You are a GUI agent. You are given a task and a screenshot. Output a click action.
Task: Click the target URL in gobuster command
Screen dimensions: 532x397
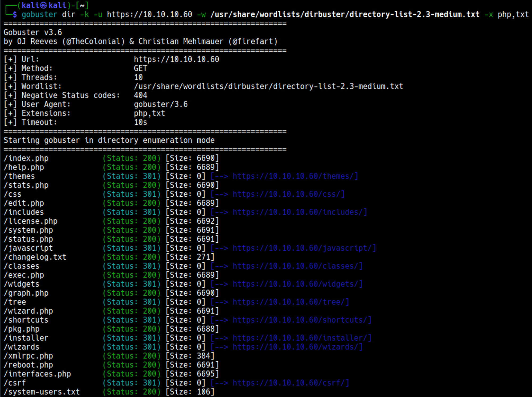pyautogui.click(x=149, y=14)
